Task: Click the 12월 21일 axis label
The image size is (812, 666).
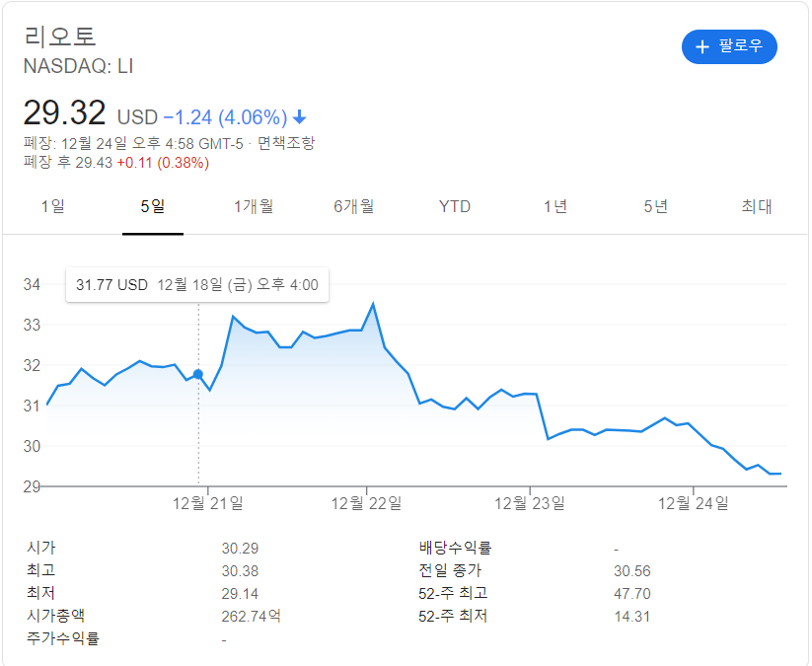Action: tap(207, 503)
